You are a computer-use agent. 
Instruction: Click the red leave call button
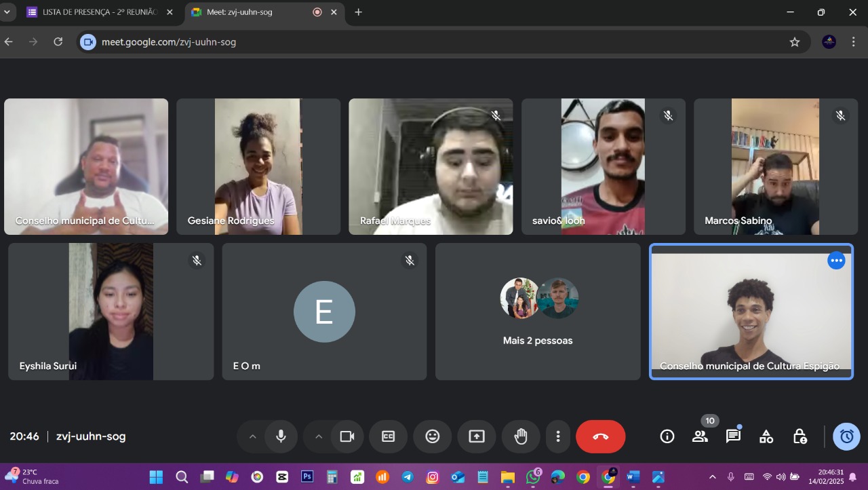tap(601, 436)
